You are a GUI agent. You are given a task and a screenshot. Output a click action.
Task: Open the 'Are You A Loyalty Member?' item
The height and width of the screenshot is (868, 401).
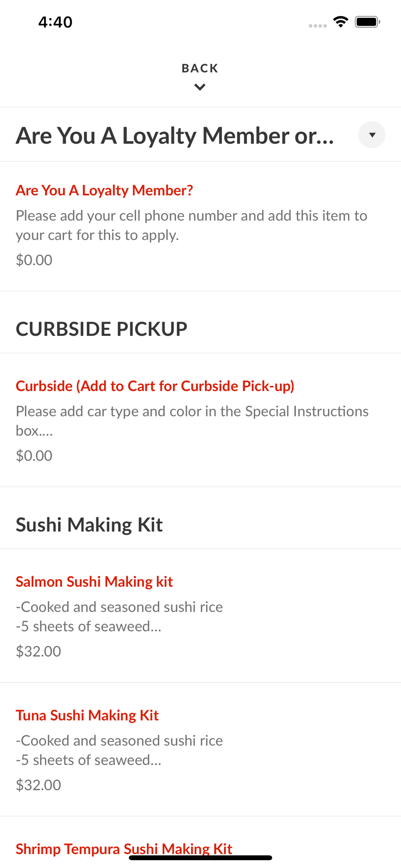[104, 191]
